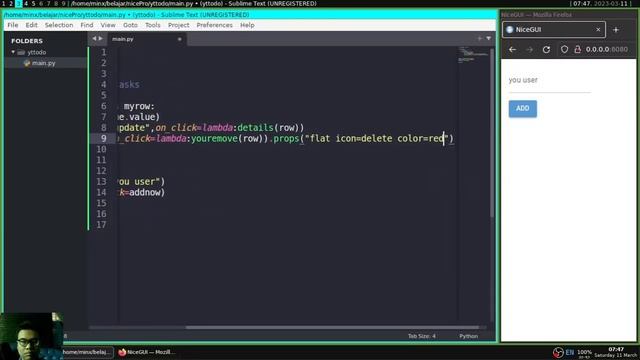This screenshot has height=360, width=640.
Task: Open the Help menu
Action: point(247,25)
